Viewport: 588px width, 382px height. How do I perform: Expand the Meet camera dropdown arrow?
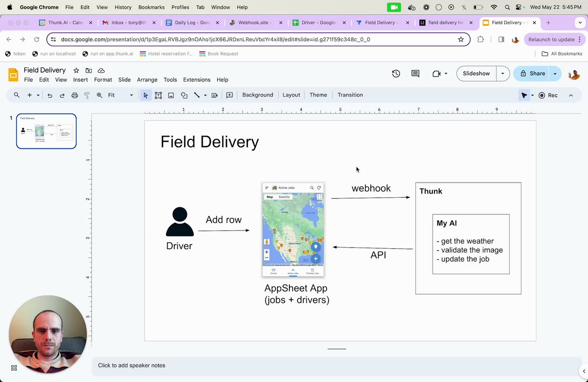pyautogui.click(x=446, y=74)
